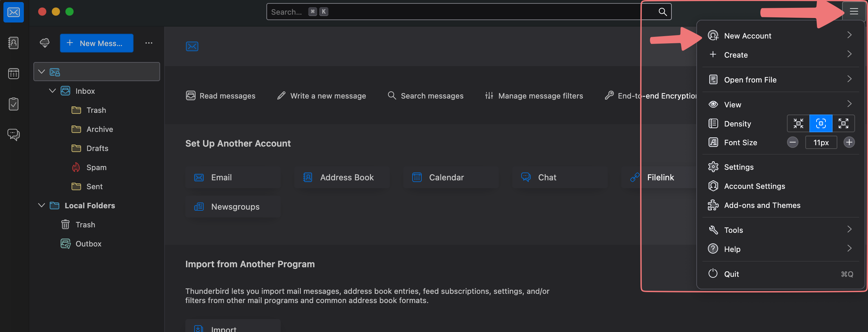The height and width of the screenshot is (332, 868).
Task: Click the Get Messages cloud icon
Action: tap(45, 43)
